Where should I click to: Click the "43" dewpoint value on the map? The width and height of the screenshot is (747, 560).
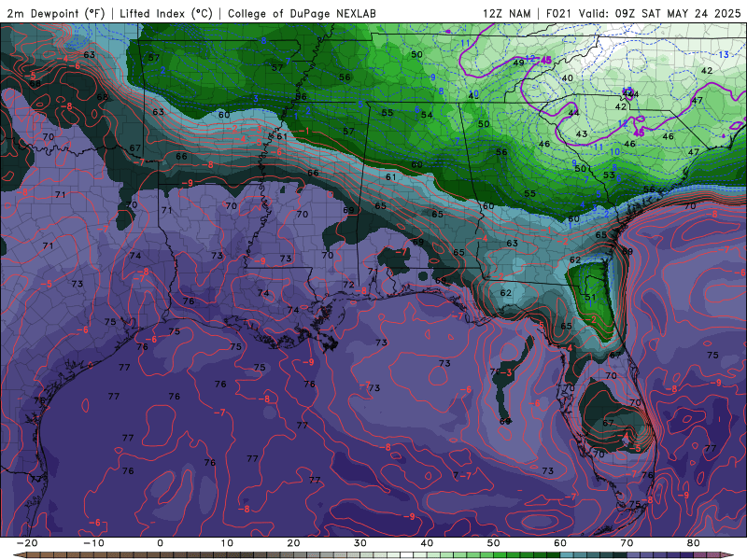582,133
